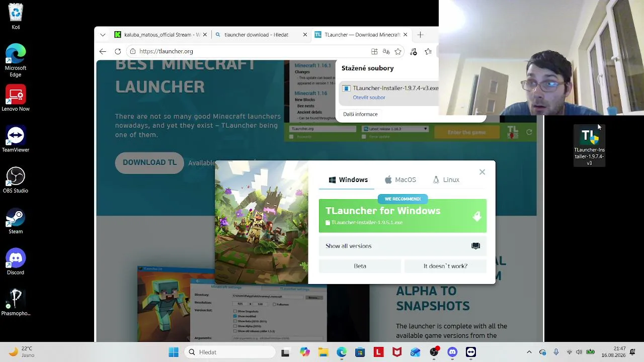Go back in the Edge browser
The image size is (644, 362).
(x=103, y=51)
